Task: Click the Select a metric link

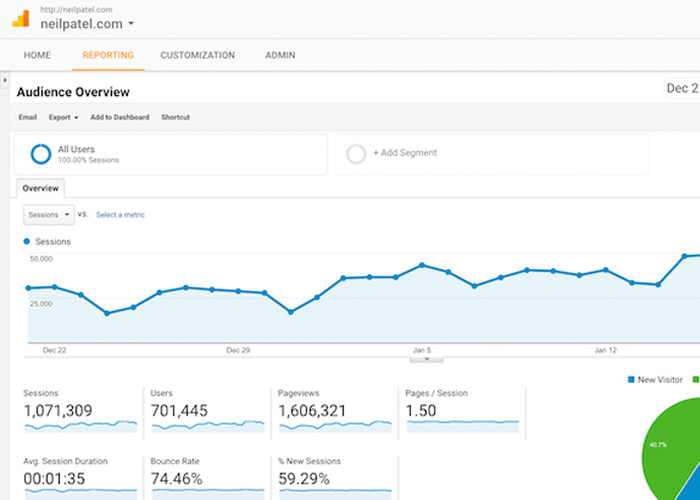Action: 120,214
